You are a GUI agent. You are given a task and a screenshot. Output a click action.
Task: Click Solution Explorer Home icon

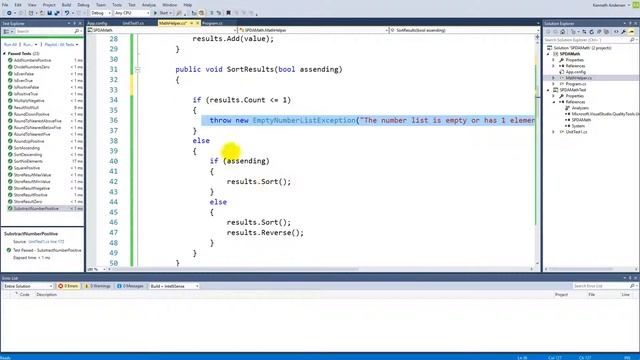562,32
